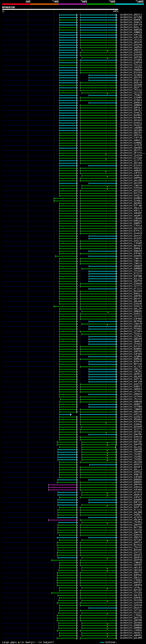Open hit UniRef100_Q5U7L0
This screenshot has width=146, height=644.
131,15
